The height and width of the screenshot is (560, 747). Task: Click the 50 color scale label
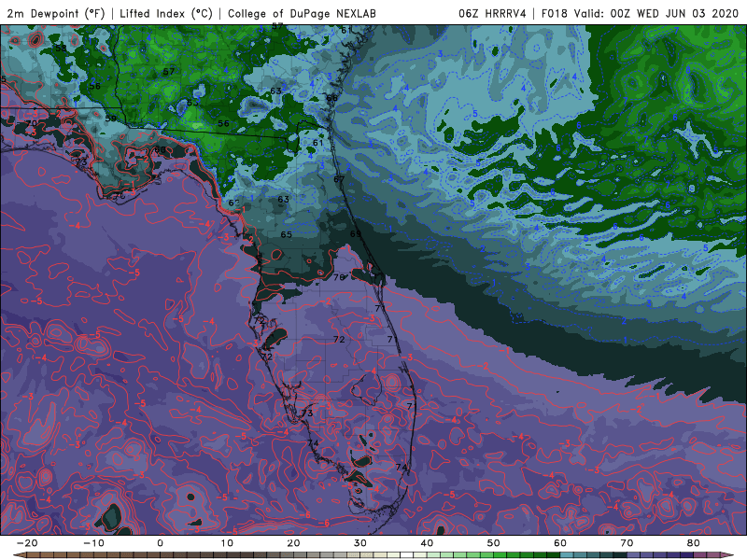point(494,543)
